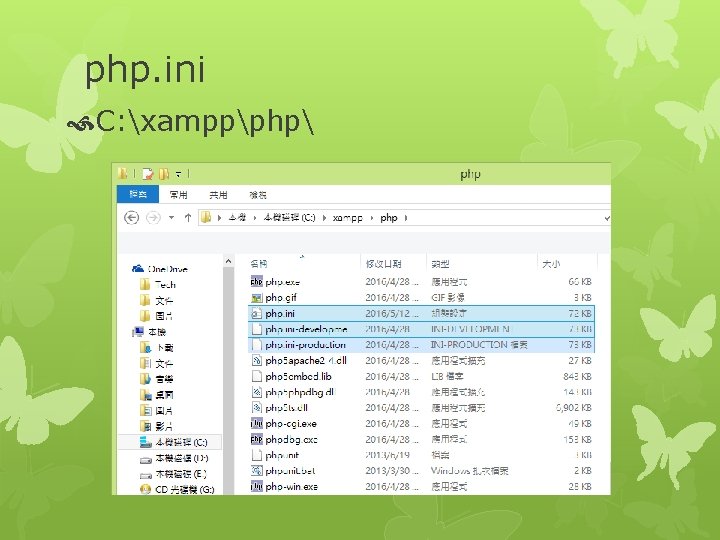Click the xampp breadcrumb in address bar
This screenshot has width=720, height=540.
coord(348,218)
